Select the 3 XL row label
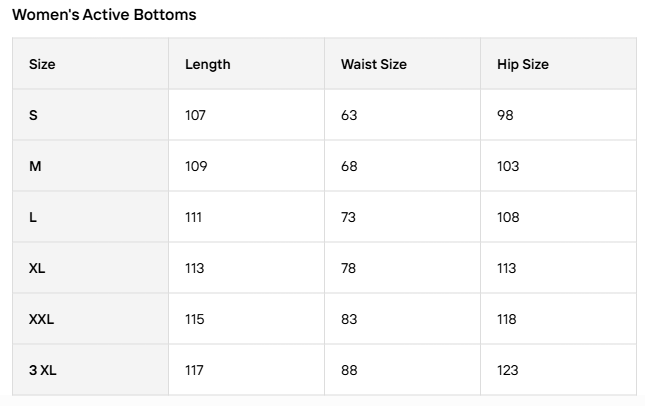Screen dimensions: 645x406 tap(42, 370)
